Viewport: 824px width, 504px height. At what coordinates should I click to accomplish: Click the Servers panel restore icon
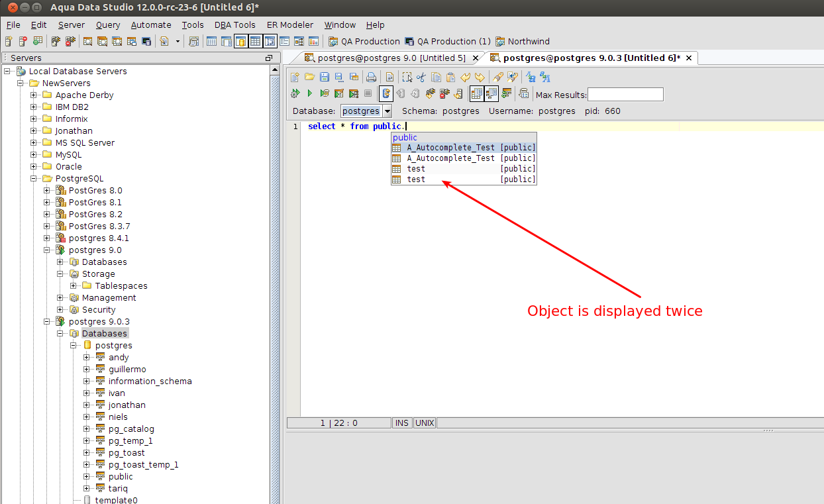[x=269, y=58]
